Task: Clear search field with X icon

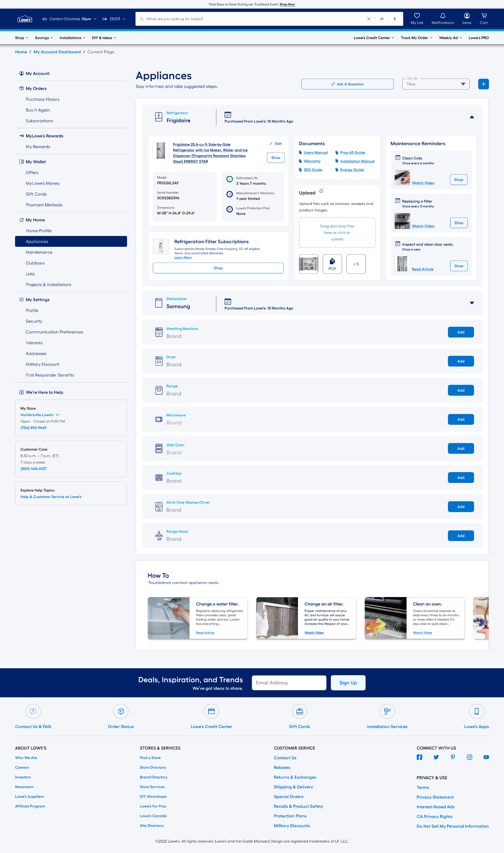Action: tap(368, 19)
